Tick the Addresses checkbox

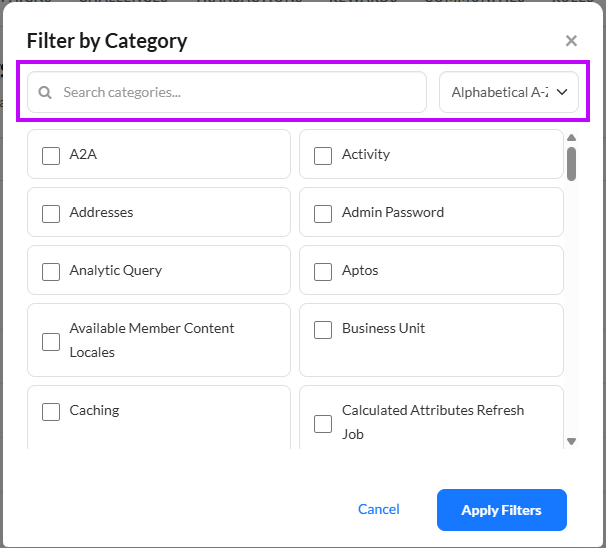point(51,213)
